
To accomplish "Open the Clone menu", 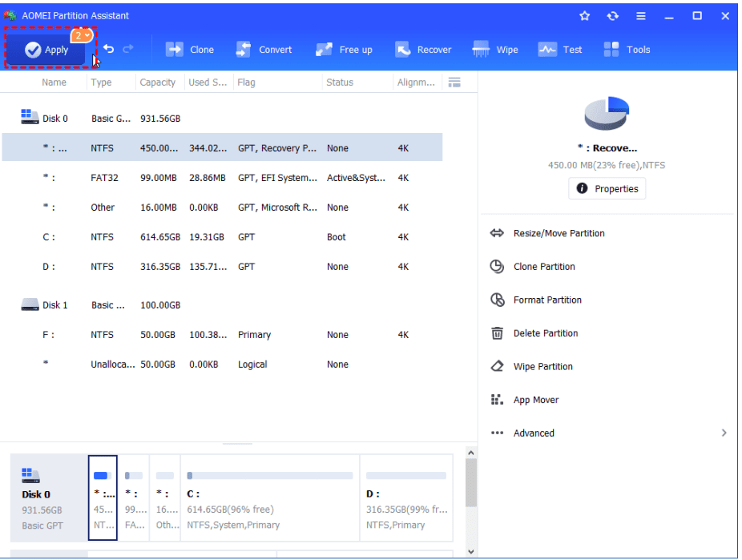I will coord(190,50).
